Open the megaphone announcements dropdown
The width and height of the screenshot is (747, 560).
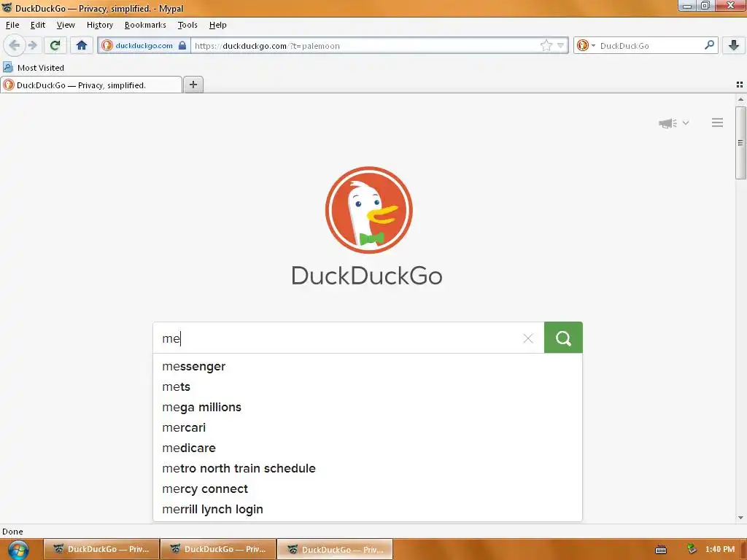tap(673, 122)
